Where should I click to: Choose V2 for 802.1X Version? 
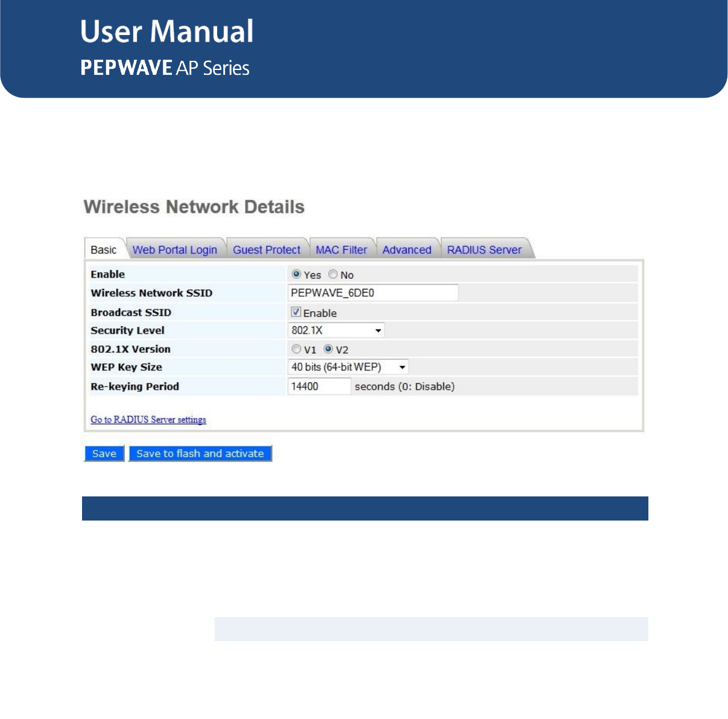[329, 349]
